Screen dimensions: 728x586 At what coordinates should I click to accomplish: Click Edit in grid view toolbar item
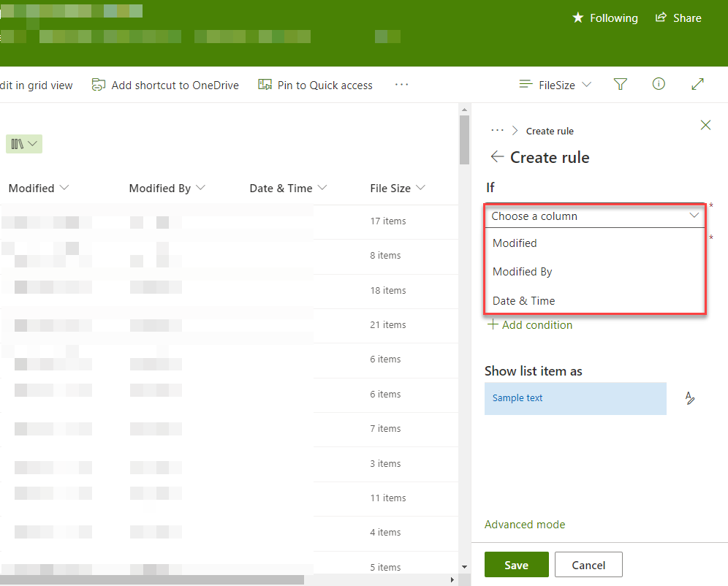point(37,85)
